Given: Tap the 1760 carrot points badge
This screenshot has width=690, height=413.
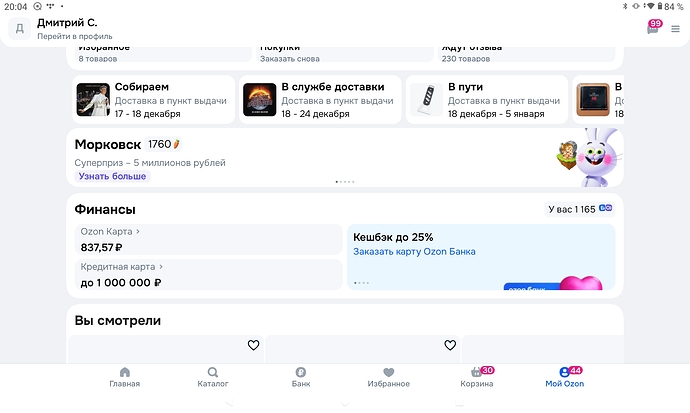Looking at the screenshot, I should coord(164,144).
